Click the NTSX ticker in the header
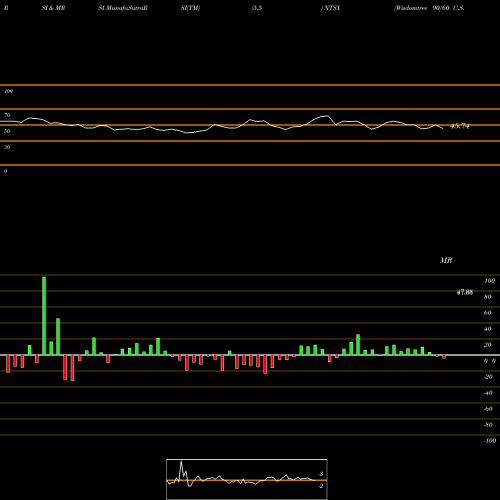The height and width of the screenshot is (500, 500). (332, 8)
